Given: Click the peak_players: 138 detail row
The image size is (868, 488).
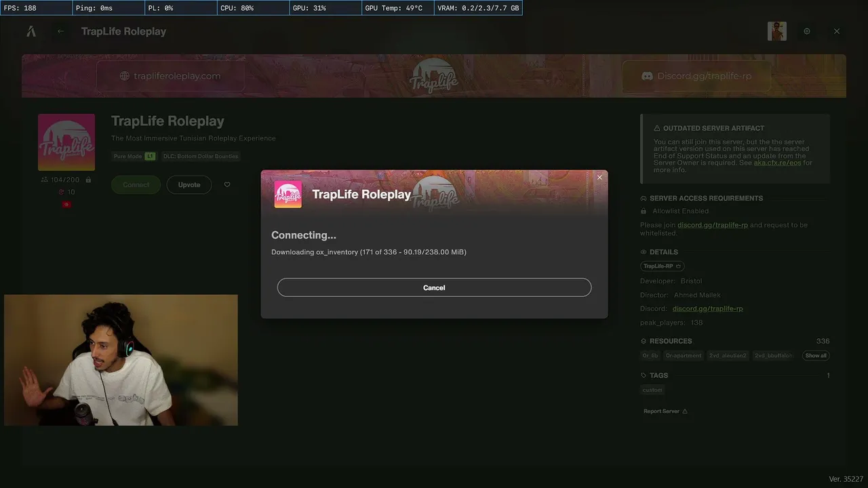Looking at the screenshot, I should pos(671,323).
